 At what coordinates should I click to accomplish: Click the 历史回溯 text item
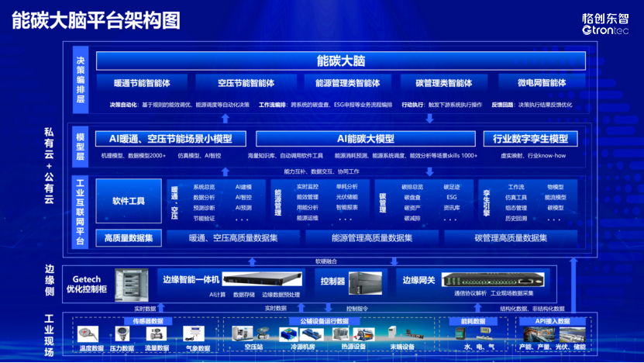click(x=516, y=218)
